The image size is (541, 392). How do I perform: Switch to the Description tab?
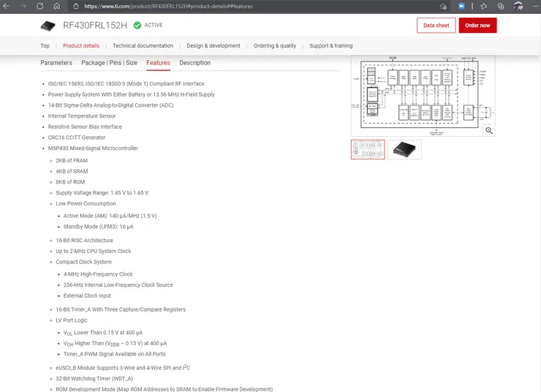click(195, 63)
